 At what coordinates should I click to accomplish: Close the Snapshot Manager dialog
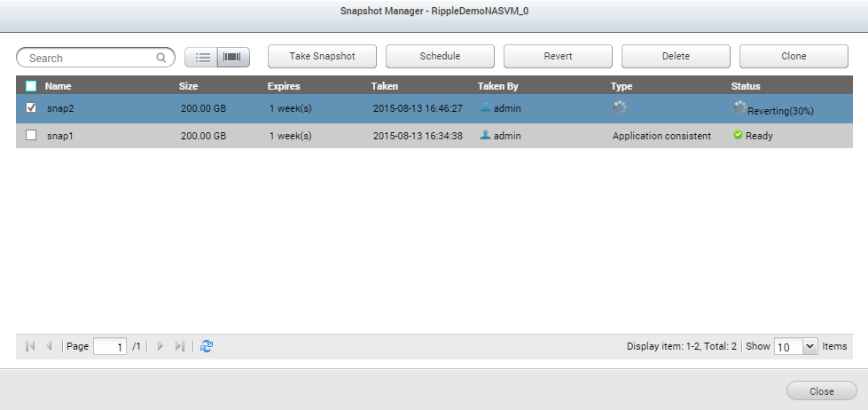pos(822,391)
